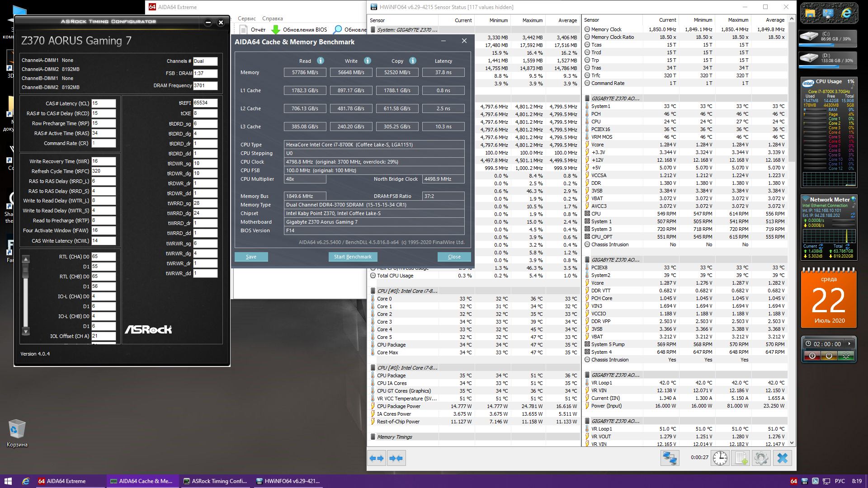
Task: Expand the timer gadget with arrow button
Action: [x=849, y=344]
